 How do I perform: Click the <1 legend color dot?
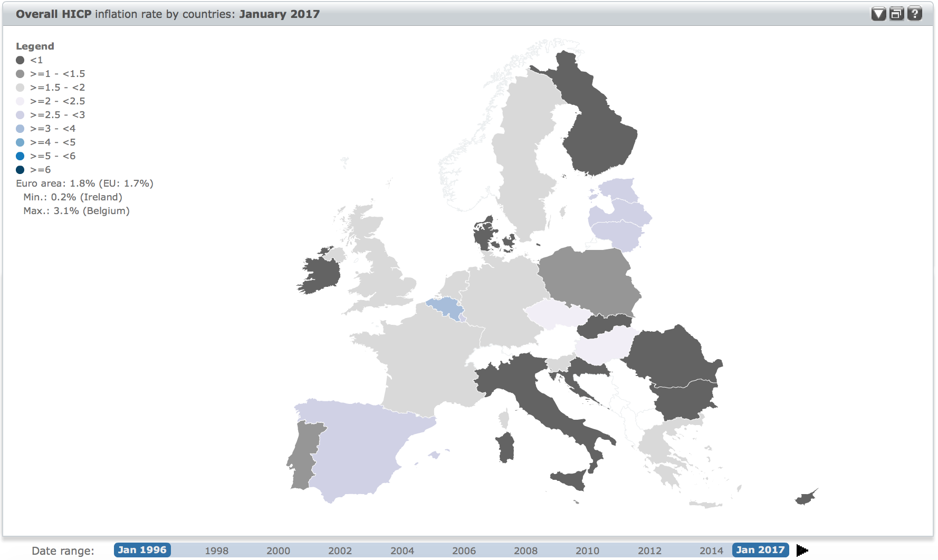[x=20, y=60]
